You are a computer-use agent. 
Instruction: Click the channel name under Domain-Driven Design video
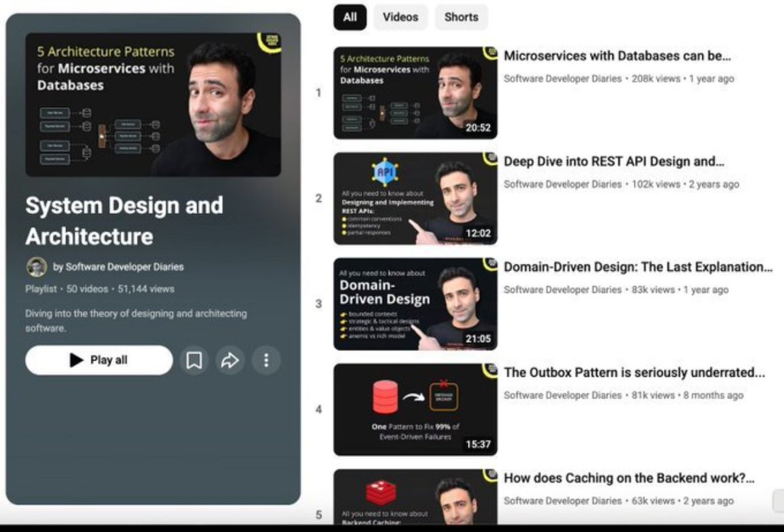click(x=563, y=290)
